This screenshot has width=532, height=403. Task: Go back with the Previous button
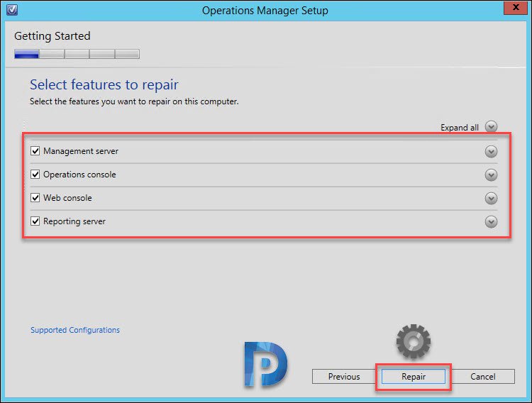pos(344,377)
